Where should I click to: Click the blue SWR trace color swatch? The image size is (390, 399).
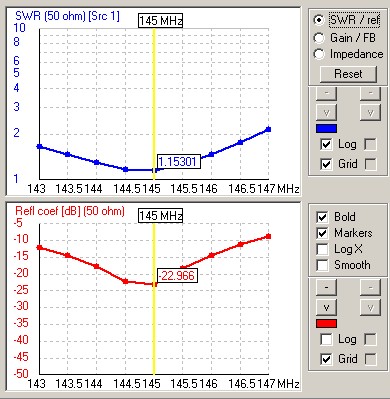[x=326, y=128]
